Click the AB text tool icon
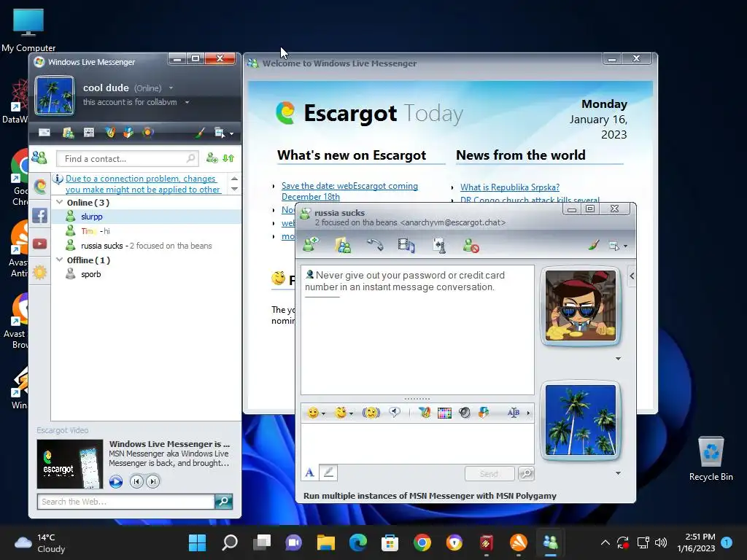 click(x=513, y=413)
